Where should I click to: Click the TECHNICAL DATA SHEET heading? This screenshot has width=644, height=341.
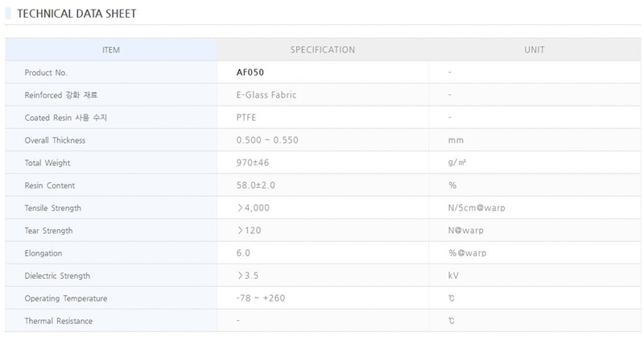click(76, 14)
